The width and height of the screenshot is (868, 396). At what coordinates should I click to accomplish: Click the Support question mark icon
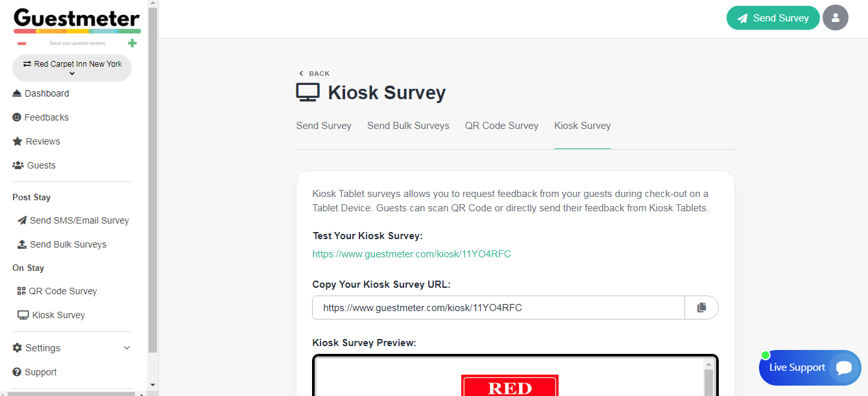pos(17,372)
